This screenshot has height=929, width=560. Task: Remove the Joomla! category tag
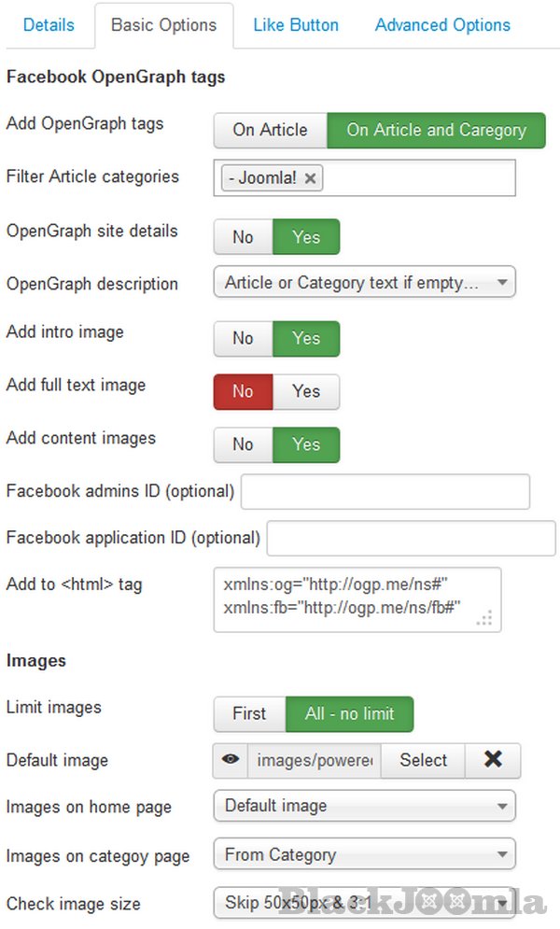(x=311, y=177)
